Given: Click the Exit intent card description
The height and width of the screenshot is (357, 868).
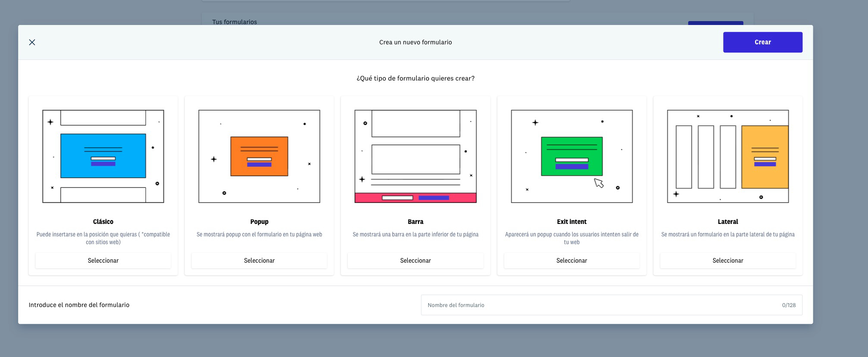Looking at the screenshot, I should 571,238.
